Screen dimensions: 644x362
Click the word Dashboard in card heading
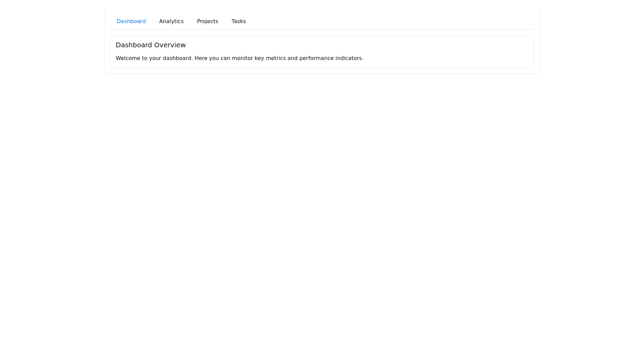click(x=134, y=45)
